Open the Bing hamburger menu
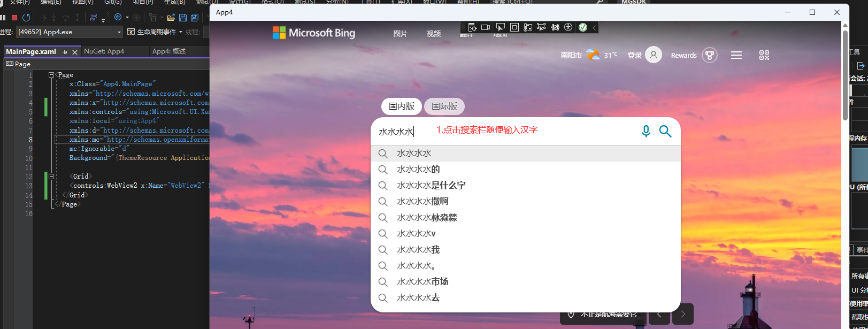 click(x=736, y=55)
